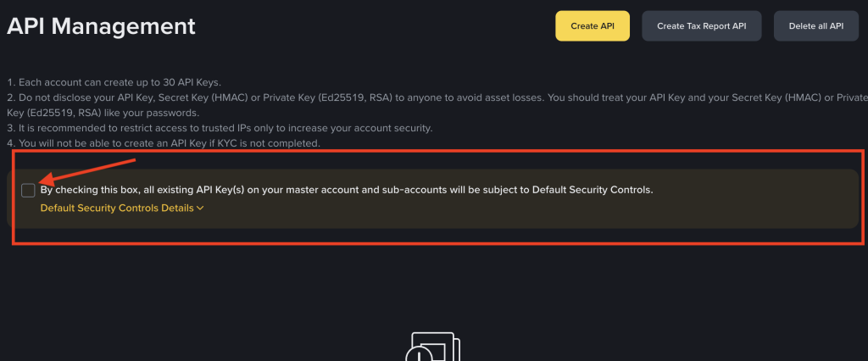The width and height of the screenshot is (868, 361).
Task: Click the API Management page heading
Action: (101, 26)
